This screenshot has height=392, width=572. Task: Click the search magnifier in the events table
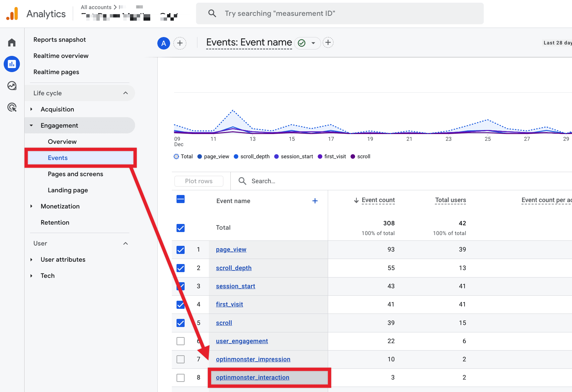[x=242, y=181]
